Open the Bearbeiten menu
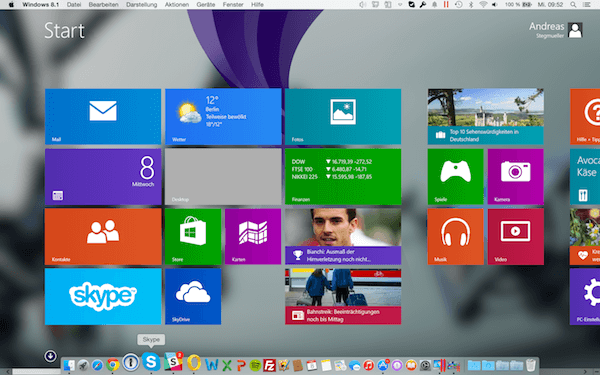600x375 pixels. pos(103,5)
